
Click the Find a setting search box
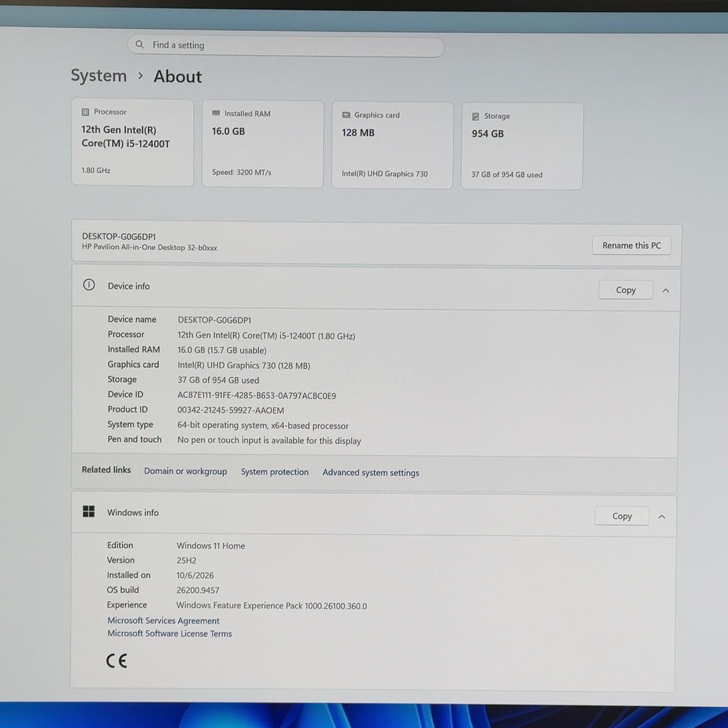point(286,45)
